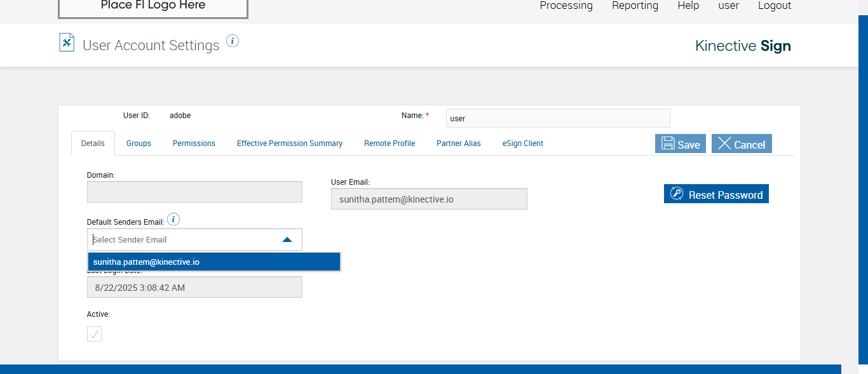Click the Reset Password button
Image resolution: width=868 pixels, height=374 pixels.
click(x=716, y=194)
